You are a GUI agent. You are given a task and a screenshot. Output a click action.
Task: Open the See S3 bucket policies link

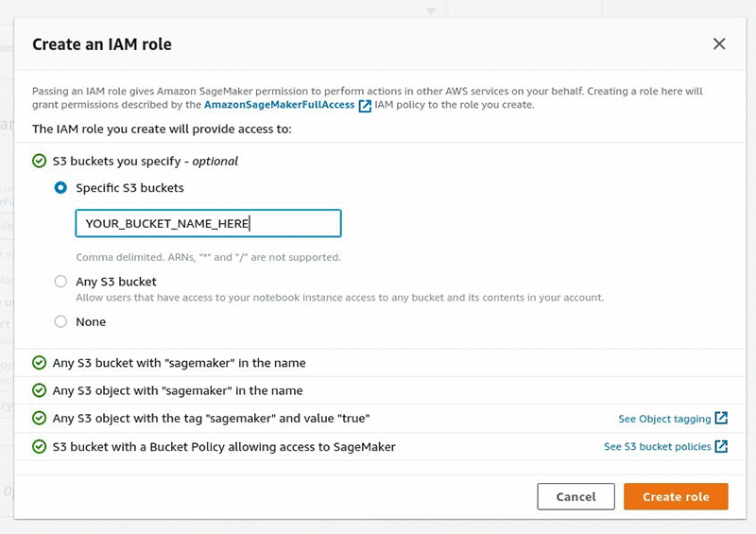tap(657, 446)
